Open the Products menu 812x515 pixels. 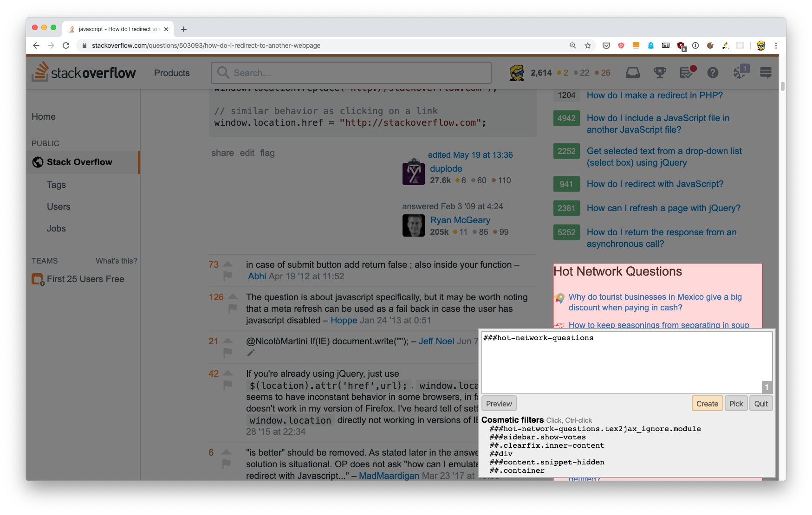coord(172,73)
